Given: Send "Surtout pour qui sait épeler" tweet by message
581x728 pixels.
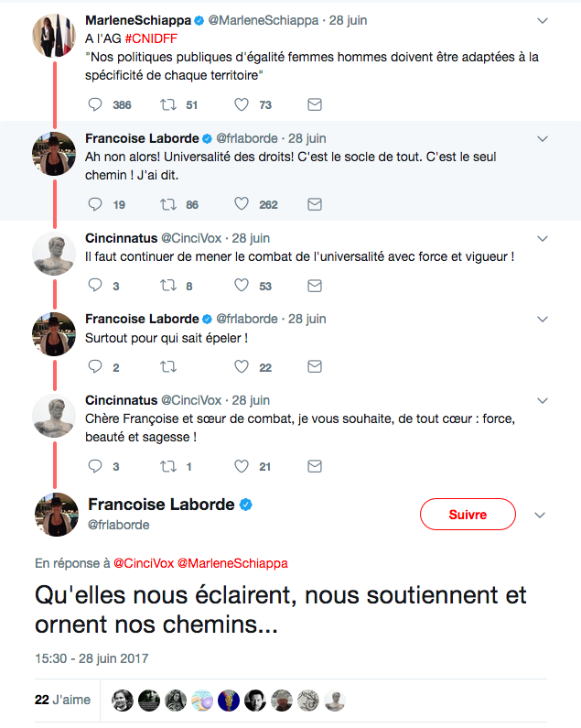Looking at the screenshot, I should 314,367.
